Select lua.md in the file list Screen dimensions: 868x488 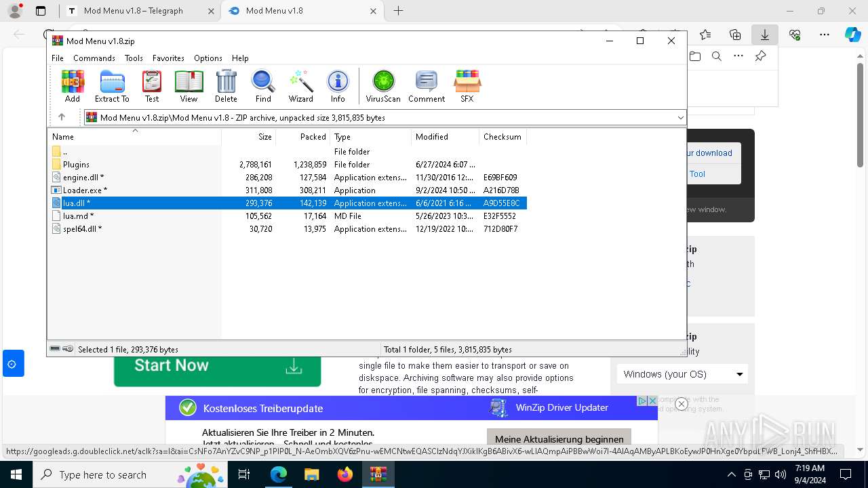tap(288, 216)
